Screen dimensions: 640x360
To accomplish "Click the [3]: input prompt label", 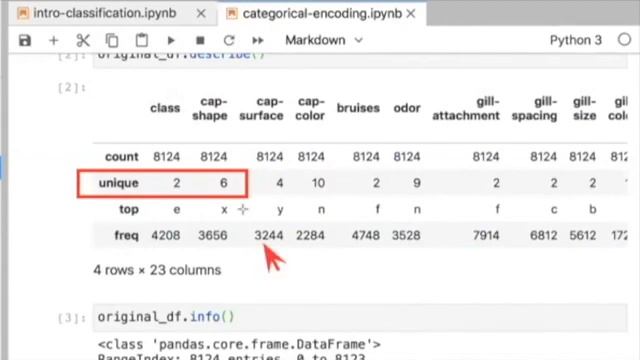I will point(72,318).
